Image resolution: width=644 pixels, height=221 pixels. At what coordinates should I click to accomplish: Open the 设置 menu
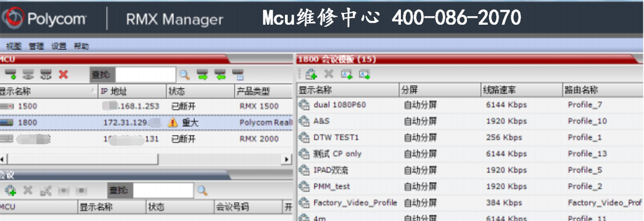pyautogui.click(x=59, y=47)
